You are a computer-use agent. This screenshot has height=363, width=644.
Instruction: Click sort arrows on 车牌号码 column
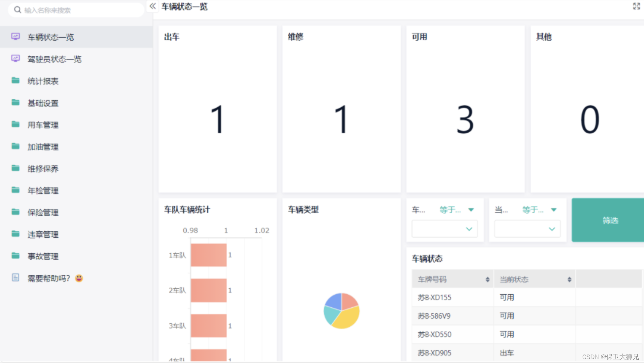click(487, 280)
